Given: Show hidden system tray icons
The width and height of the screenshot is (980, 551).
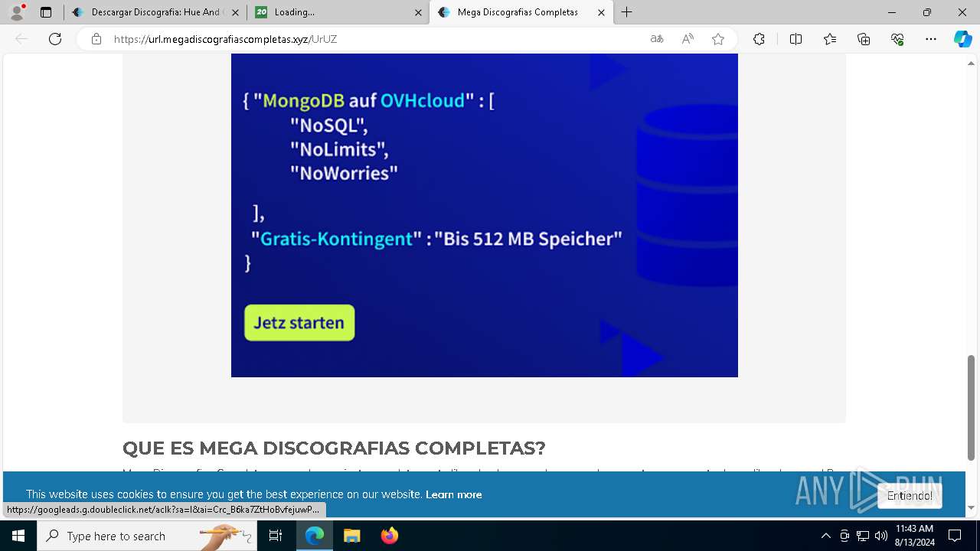Looking at the screenshot, I should click(x=825, y=536).
